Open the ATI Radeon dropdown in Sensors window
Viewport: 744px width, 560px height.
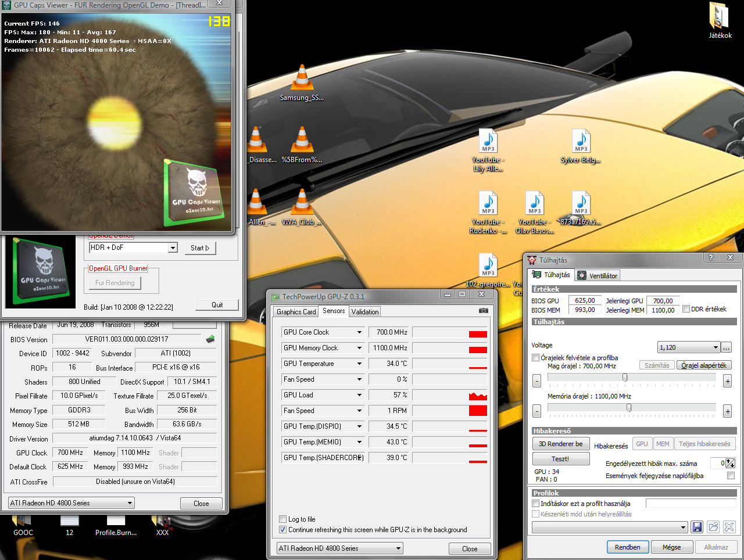click(x=339, y=548)
